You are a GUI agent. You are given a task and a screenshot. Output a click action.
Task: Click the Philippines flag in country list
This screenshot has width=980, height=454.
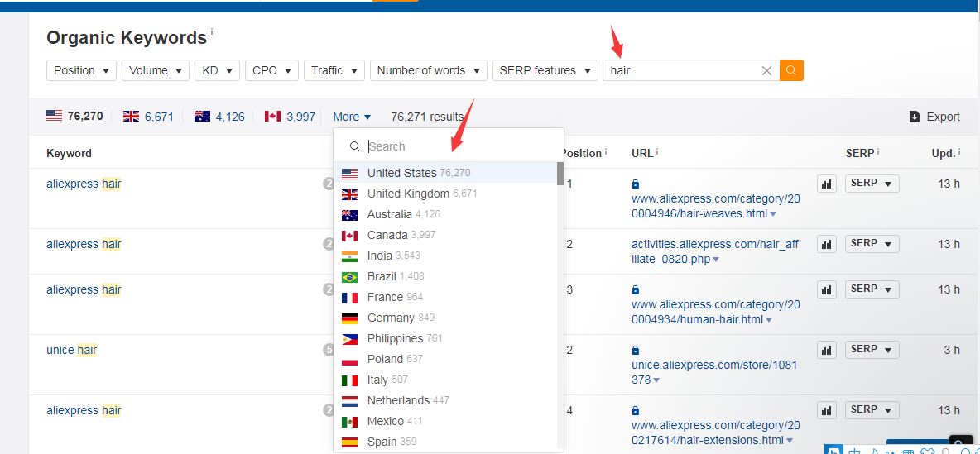click(350, 338)
